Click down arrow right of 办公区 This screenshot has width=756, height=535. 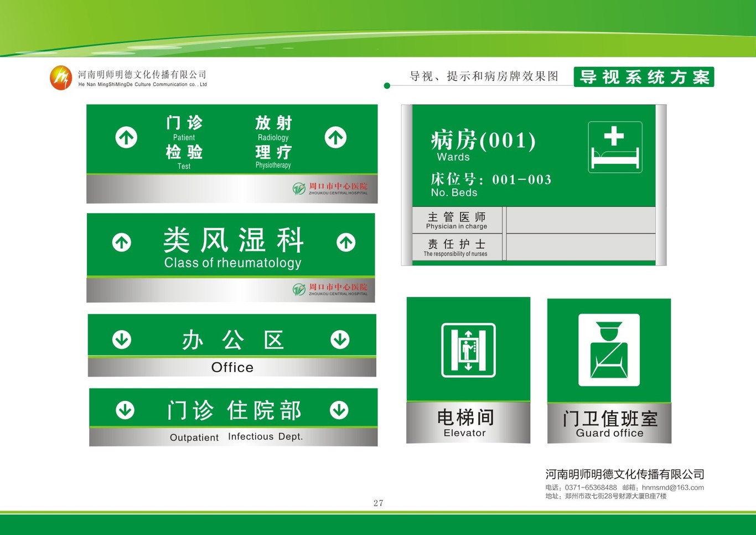[340, 339]
